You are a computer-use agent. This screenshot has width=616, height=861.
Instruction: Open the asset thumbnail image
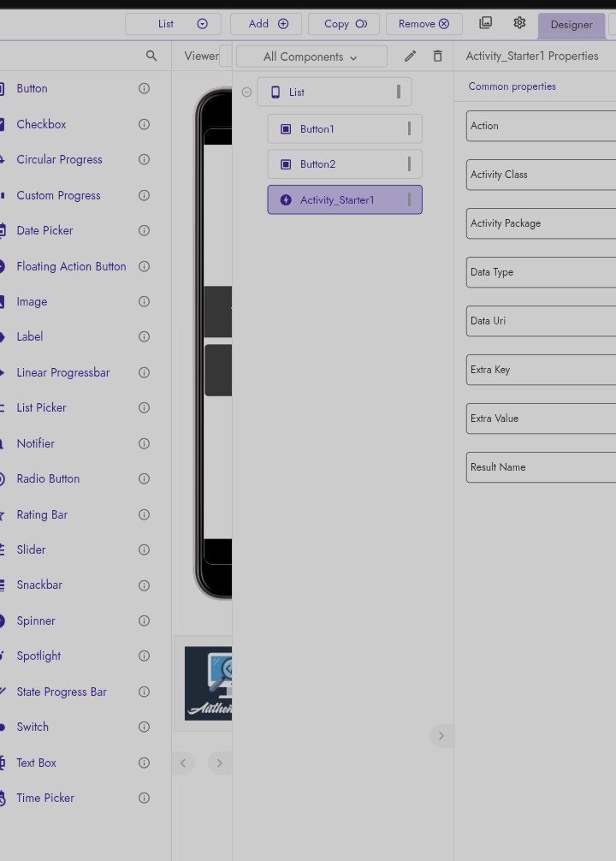[208, 683]
